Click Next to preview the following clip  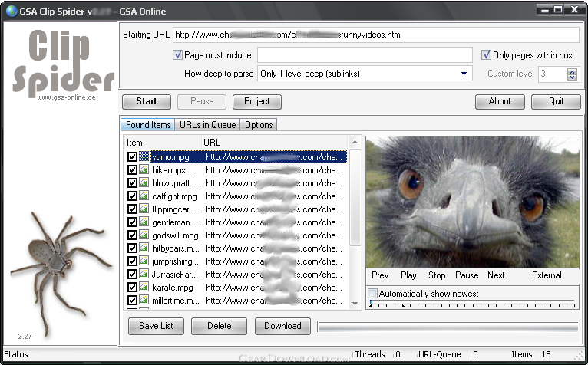(x=496, y=275)
